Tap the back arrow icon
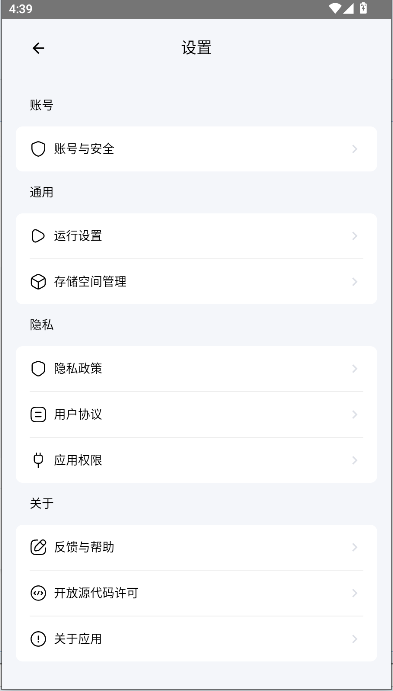This screenshot has height=691, width=393. (x=38, y=48)
